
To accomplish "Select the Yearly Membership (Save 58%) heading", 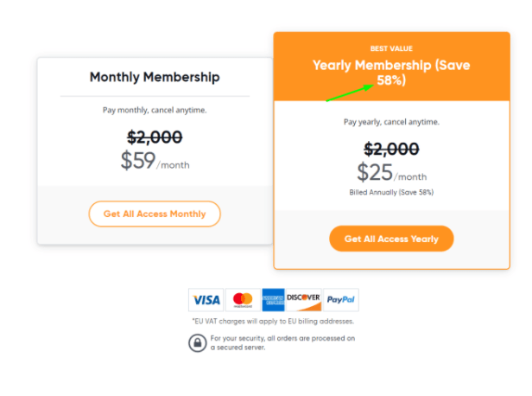I will pyautogui.click(x=391, y=73).
